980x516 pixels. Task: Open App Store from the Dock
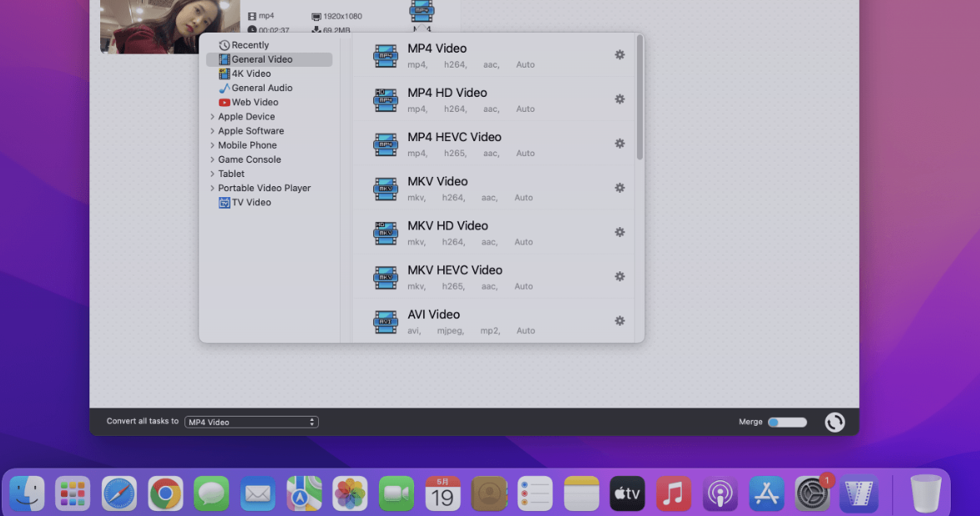pos(766,493)
